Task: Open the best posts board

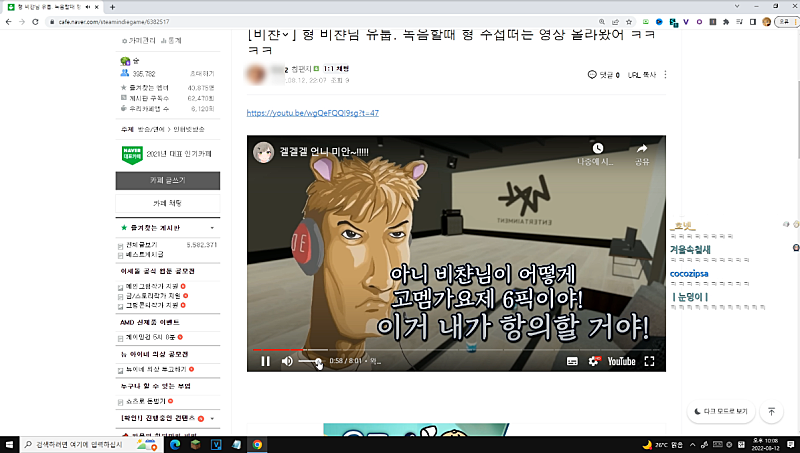Action: click(x=145, y=254)
